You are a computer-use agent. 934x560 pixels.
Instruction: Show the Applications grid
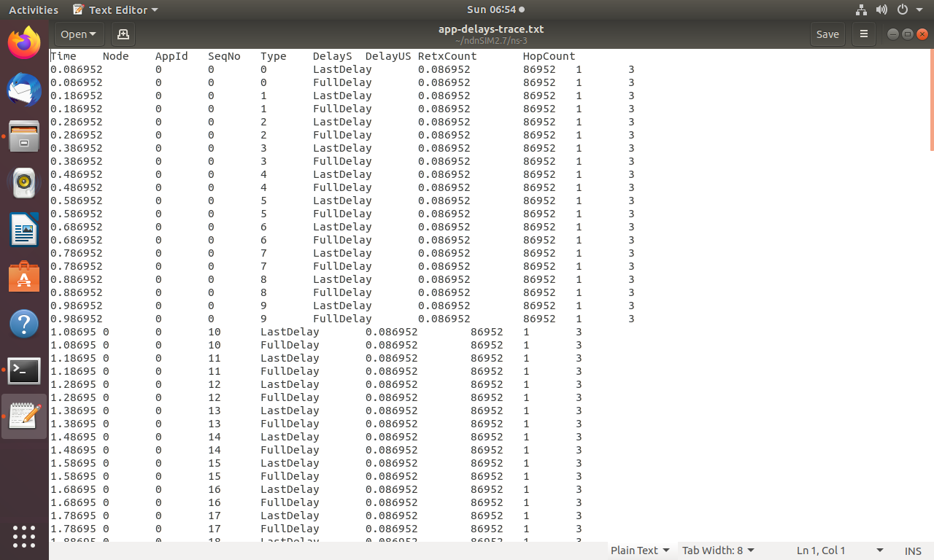pyautogui.click(x=24, y=537)
